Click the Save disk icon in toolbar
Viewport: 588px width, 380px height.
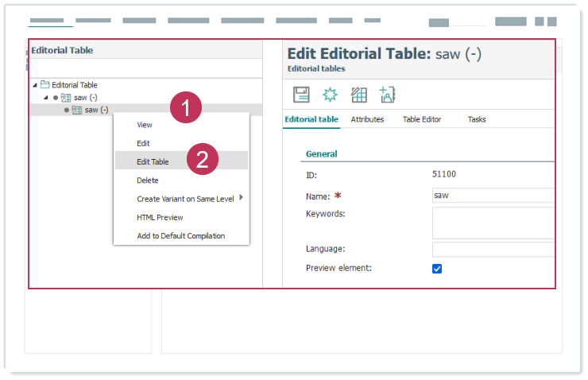tap(301, 95)
